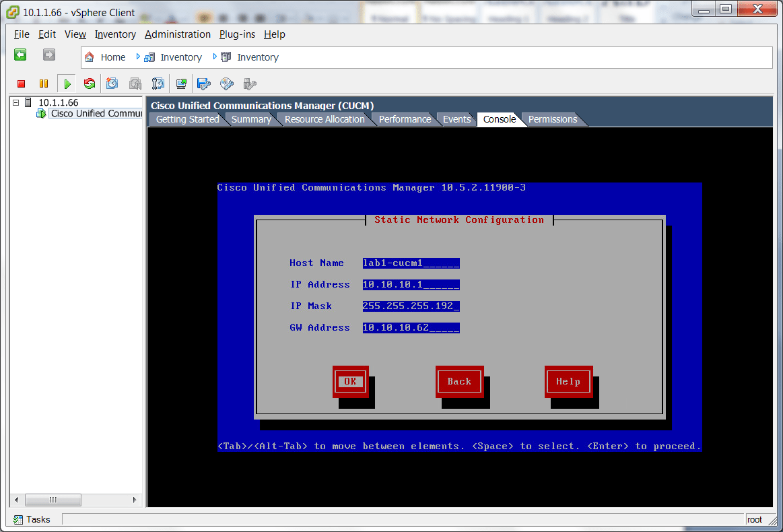This screenshot has width=783, height=532.
Task: Click the GW Address field 10.10.10.62
Action: coord(411,328)
